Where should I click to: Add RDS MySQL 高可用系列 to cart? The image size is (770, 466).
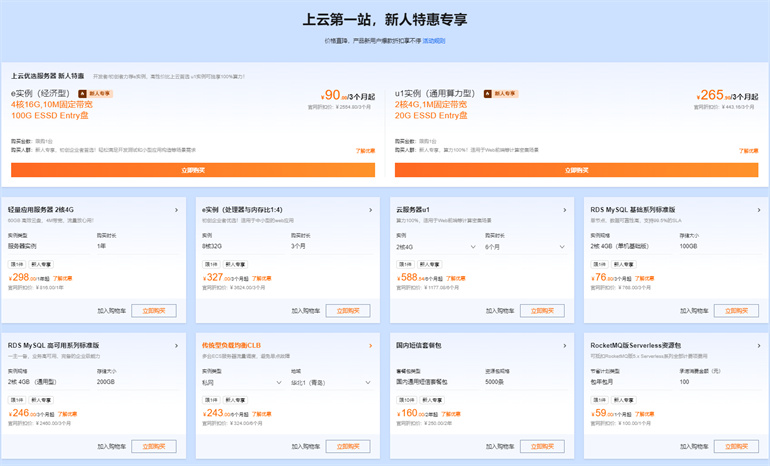coord(111,446)
